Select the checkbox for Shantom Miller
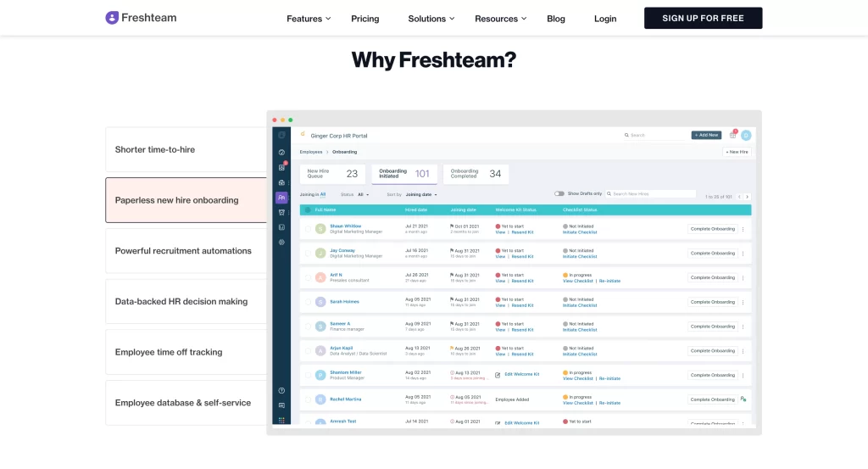 click(308, 375)
